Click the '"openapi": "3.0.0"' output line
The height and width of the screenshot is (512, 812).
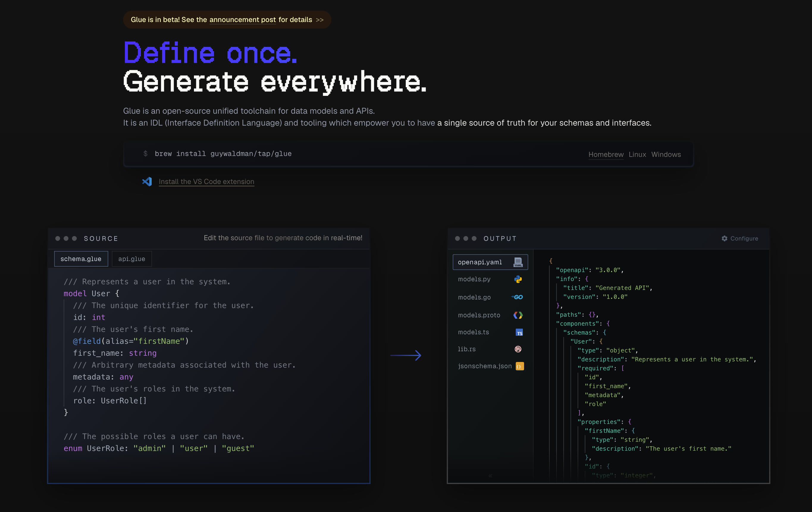point(590,270)
